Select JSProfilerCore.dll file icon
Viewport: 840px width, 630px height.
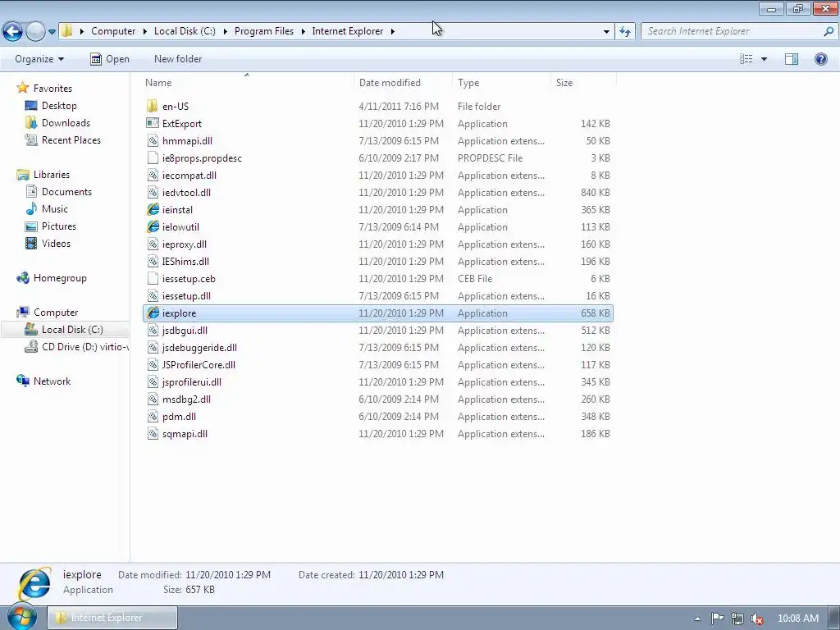click(153, 365)
